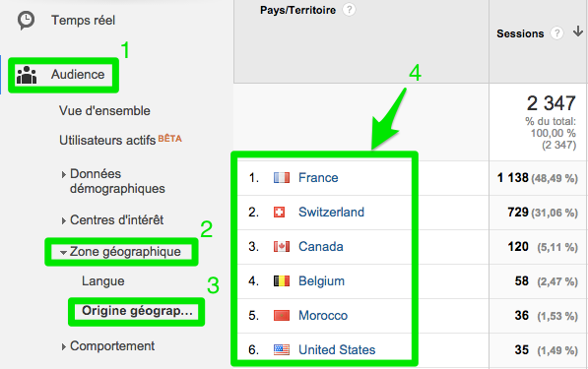Viewport: 588px width, 369px height.
Task: Select Origine géographique menu item
Action: pos(137,311)
